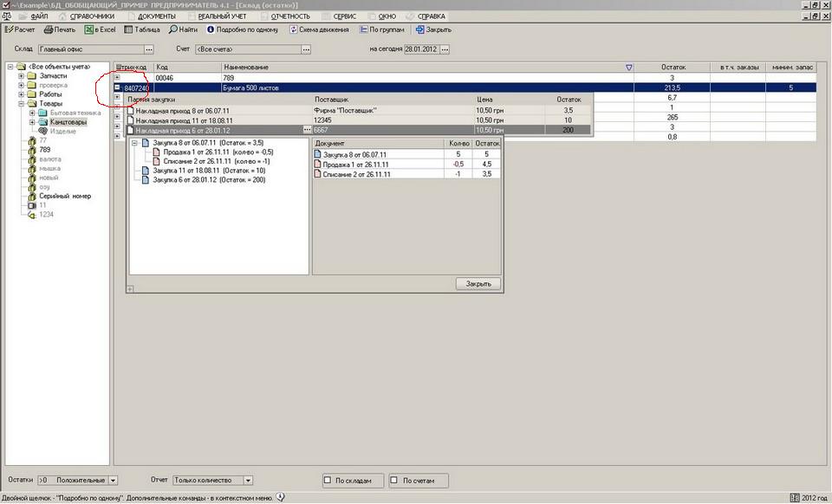Open the Остатки Положительные dropdown

coord(114,480)
